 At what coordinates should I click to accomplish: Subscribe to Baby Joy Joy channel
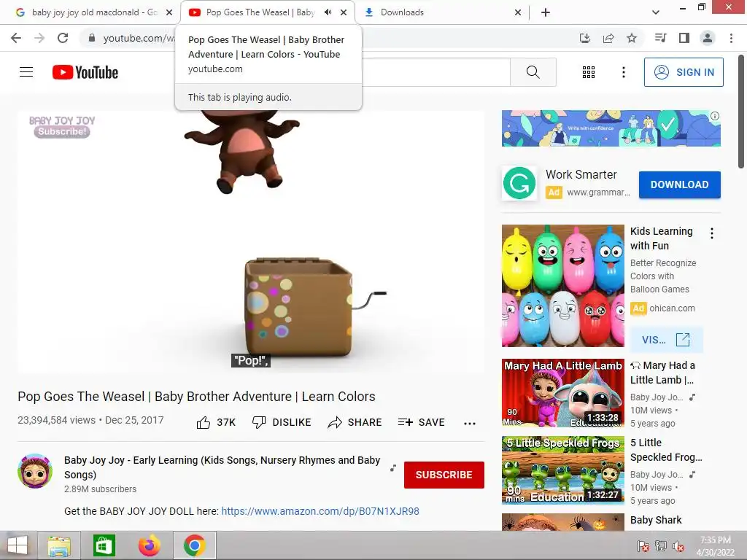(444, 475)
